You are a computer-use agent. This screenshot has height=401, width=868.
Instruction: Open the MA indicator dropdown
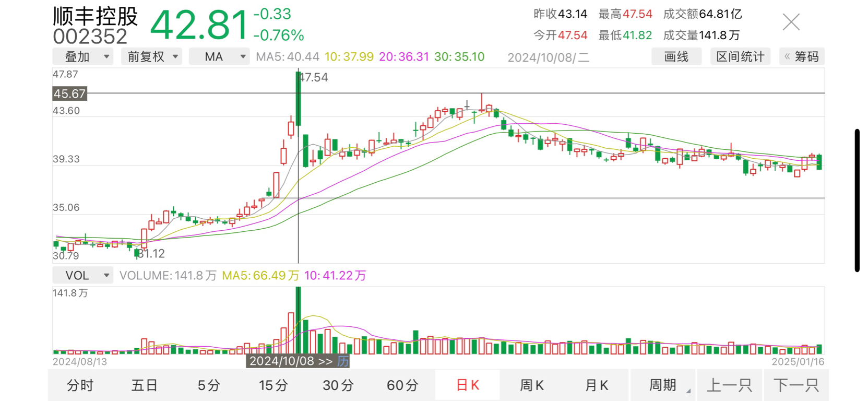tap(219, 56)
